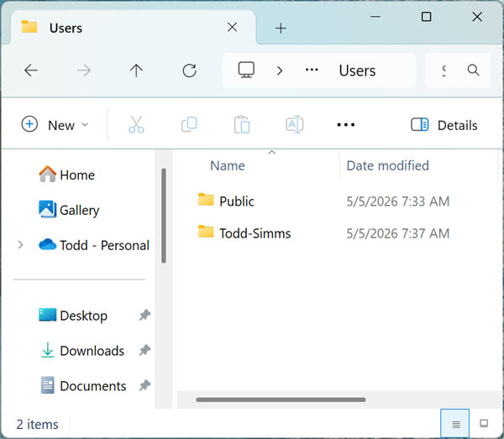Click the Users tab folder icon

pos(29,27)
